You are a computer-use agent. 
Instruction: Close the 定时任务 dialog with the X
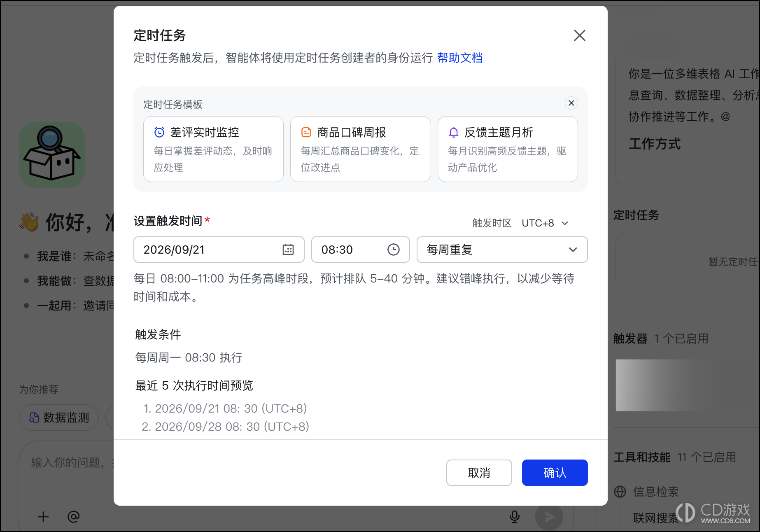(579, 35)
